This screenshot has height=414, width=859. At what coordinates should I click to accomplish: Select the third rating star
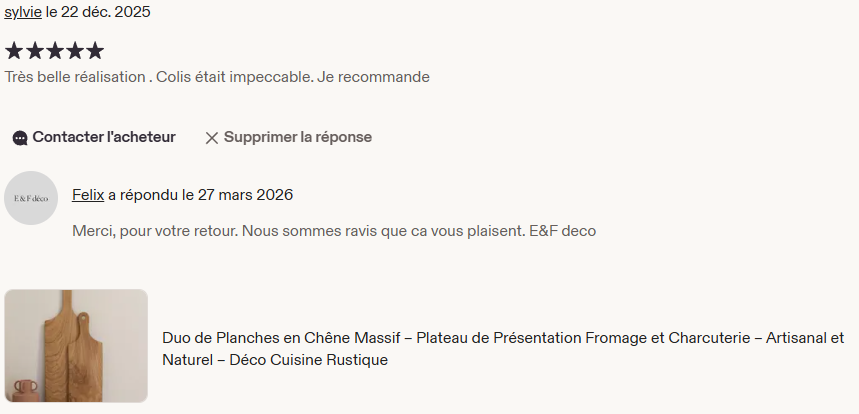point(54,50)
